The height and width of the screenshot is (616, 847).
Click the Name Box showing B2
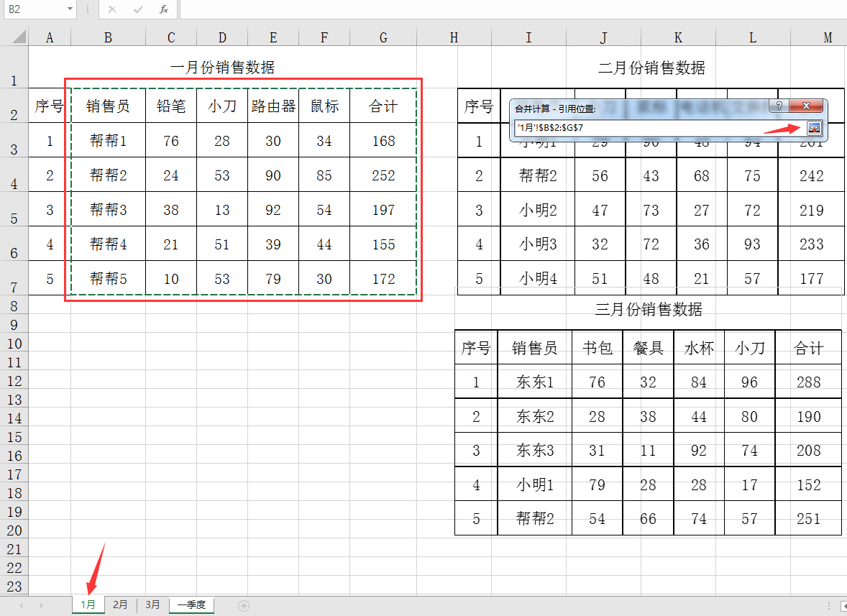click(x=35, y=9)
